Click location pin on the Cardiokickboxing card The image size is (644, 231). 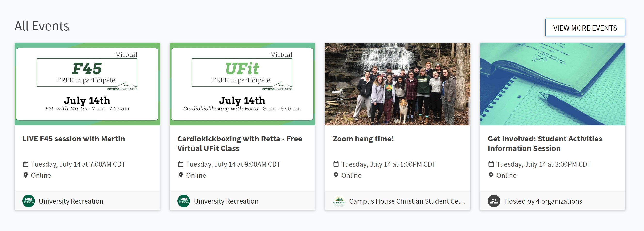[x=181, y=175]
